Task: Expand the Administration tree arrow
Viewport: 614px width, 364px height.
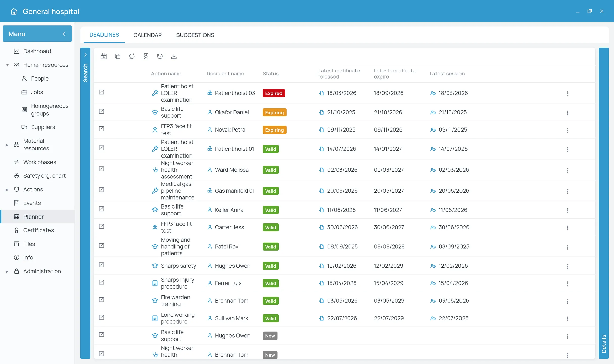Action: pos(7,272)
